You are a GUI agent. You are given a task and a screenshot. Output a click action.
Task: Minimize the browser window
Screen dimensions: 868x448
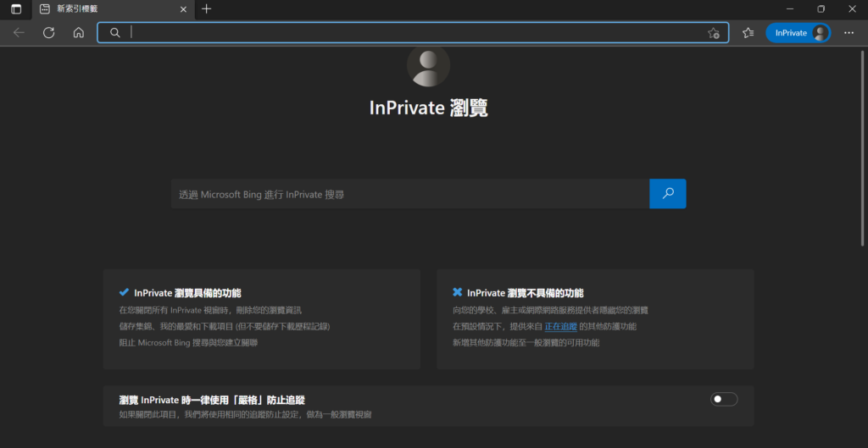791,8
